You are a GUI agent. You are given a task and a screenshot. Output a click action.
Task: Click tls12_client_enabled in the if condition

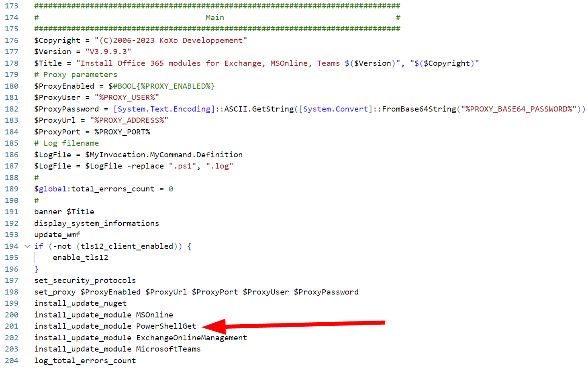[127, 246]
